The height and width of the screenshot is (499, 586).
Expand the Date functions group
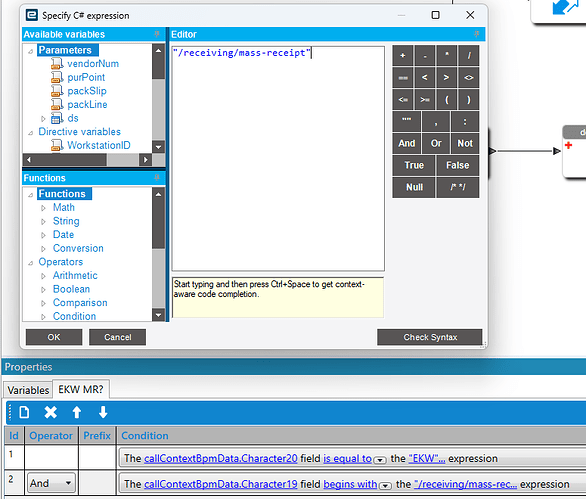coord(43,235)
